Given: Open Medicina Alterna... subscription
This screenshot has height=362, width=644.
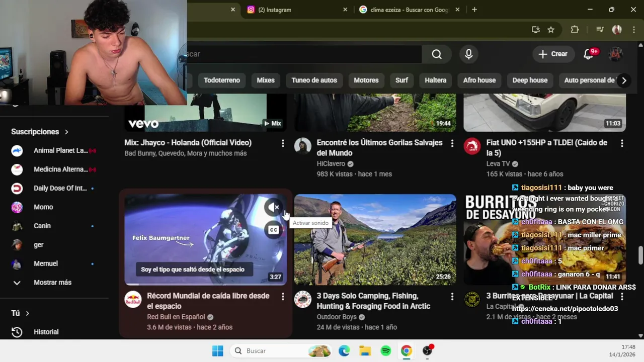Looking at the screenshot, I should (x=54, y=169).
